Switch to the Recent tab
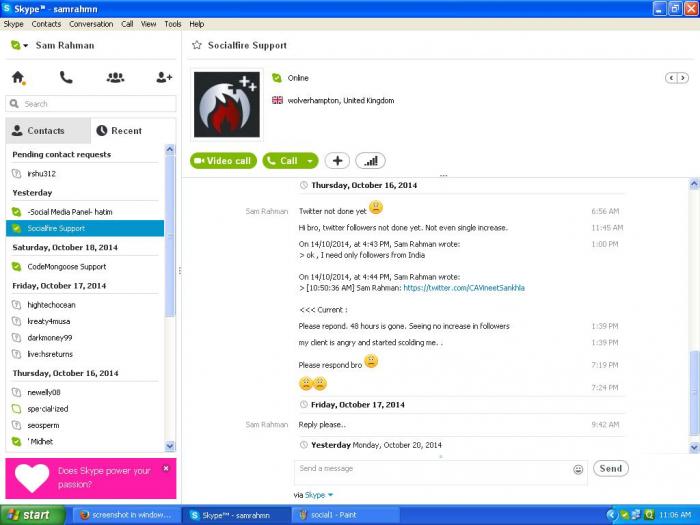This screenshot has width=700, height=525. click(133, 131)
